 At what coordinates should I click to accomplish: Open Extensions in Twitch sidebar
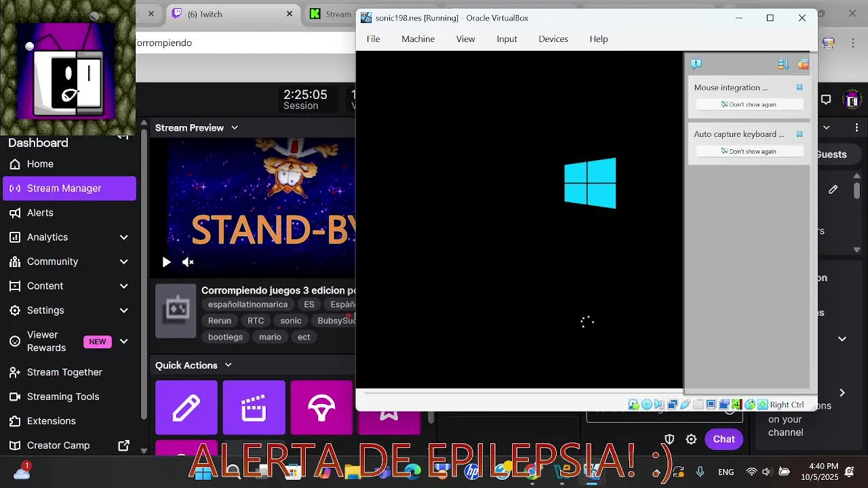pos(69,421)
